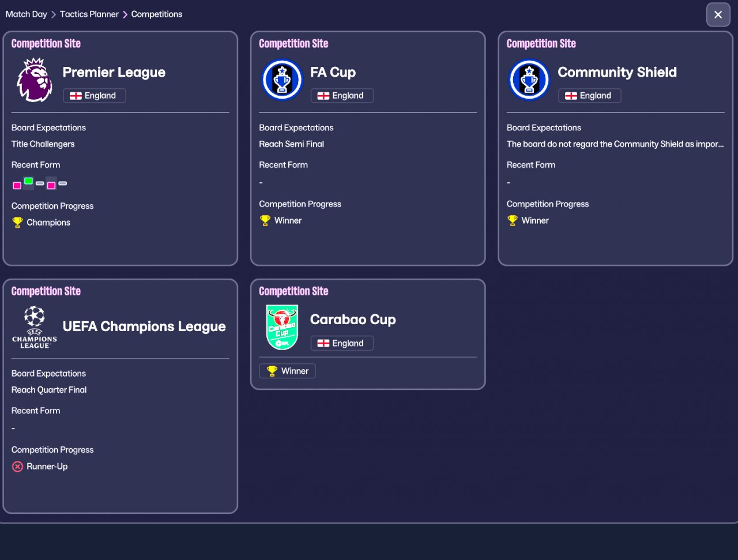Click the Community Shield badge icon
Image resolution: width=738 pixels, height=560 pixels.
[x=529, y=80]
